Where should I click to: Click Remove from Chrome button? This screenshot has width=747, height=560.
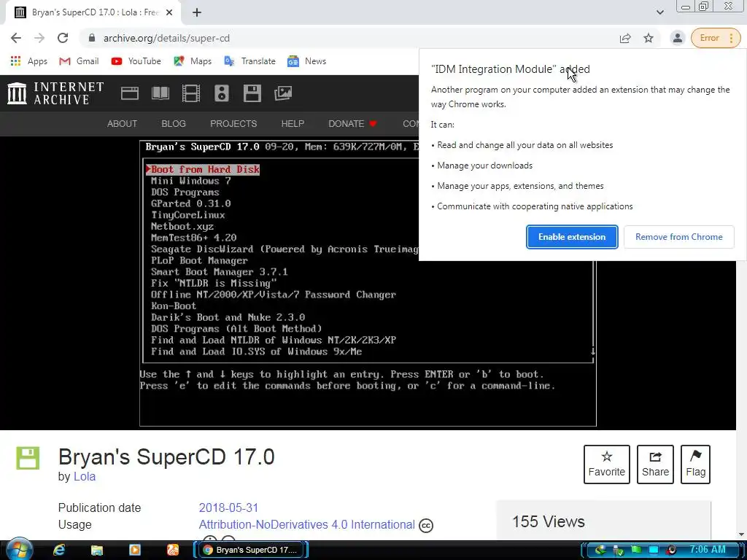tap(678, 237)
